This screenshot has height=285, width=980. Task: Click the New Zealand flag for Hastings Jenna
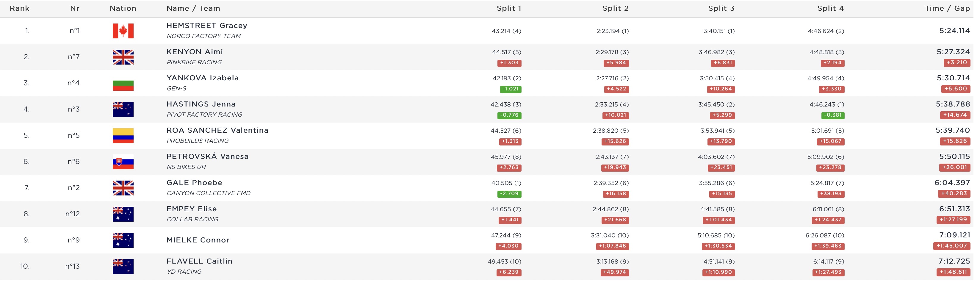(123, 109)
